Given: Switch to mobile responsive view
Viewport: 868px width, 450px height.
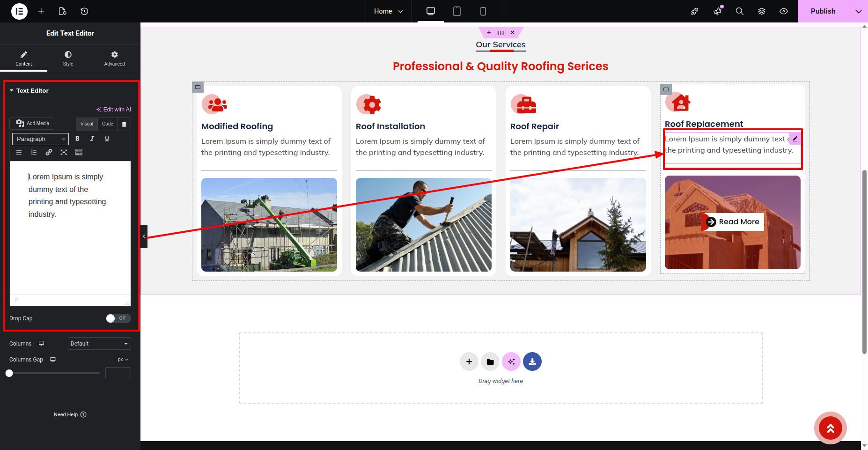Looking at the screenshot, I should point(483,11).
